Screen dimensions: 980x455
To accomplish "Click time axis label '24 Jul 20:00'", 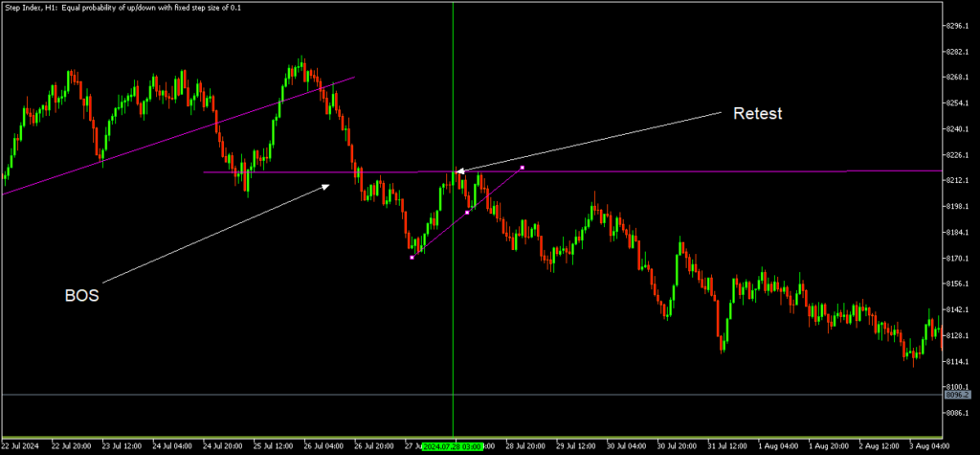I will tap(224, 447).
